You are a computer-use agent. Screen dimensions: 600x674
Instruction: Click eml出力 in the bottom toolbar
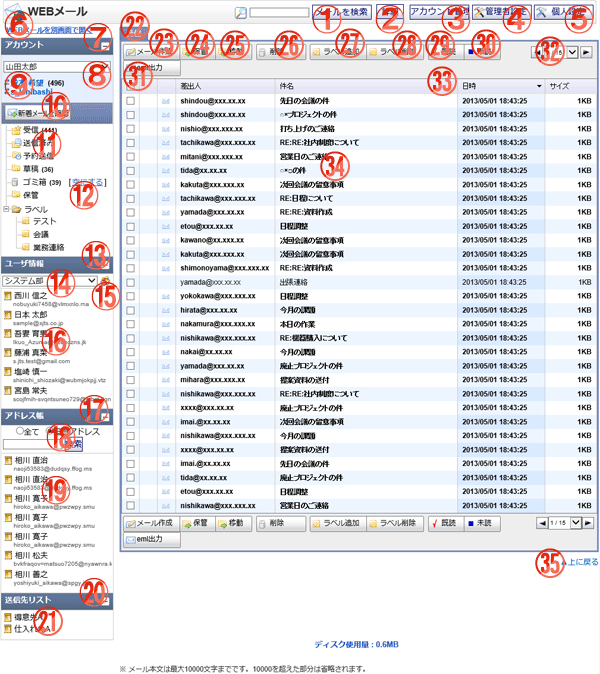point(152,539)
